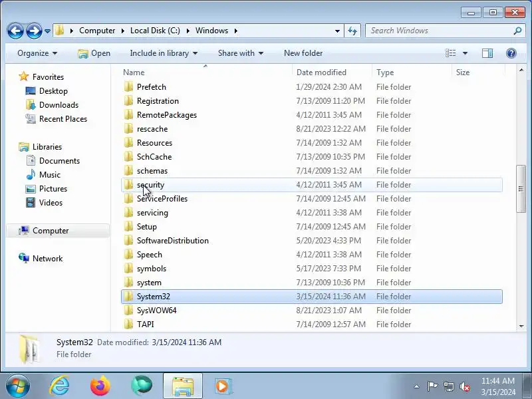The width and height of the screenshot is (532, 399).
Task: Click the folder icon in address bar
Action: [x=60, y=31]
